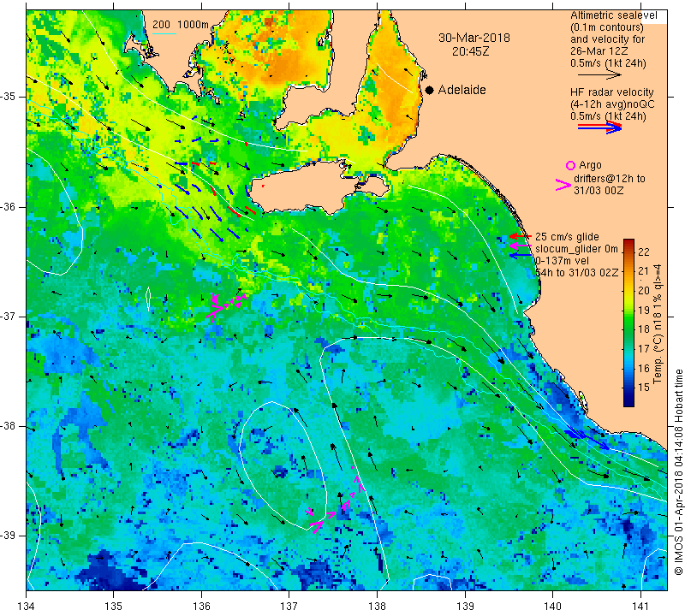Click the temperature color bar scale

point(628,323)
